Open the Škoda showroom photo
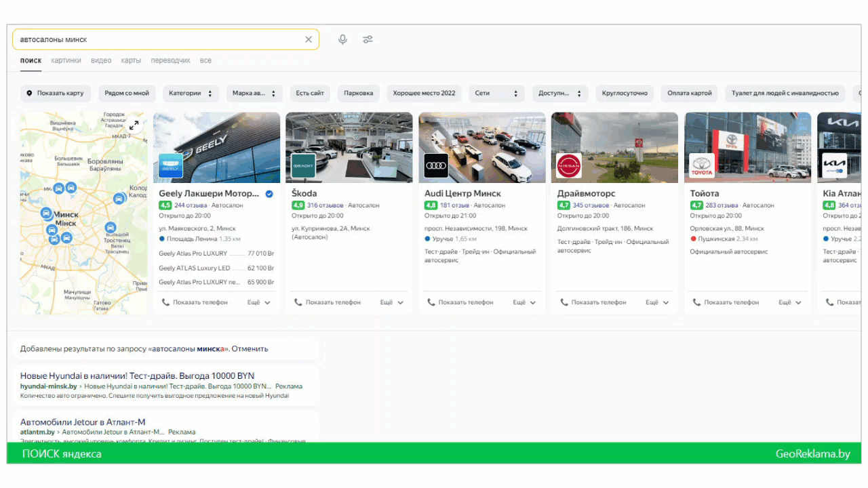The image size is (868, 488). coord(349,147)
